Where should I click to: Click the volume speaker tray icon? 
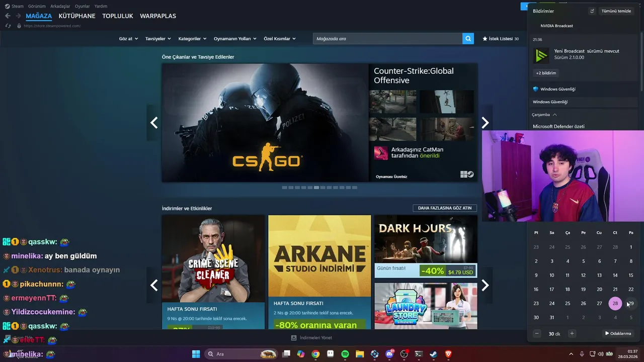601,354
